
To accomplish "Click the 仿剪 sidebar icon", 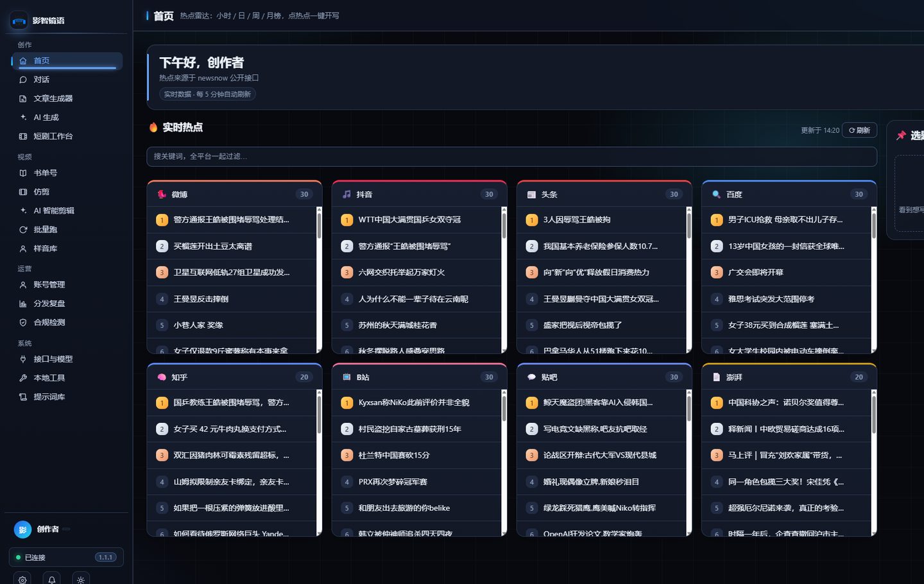I will tap(23, 192).
